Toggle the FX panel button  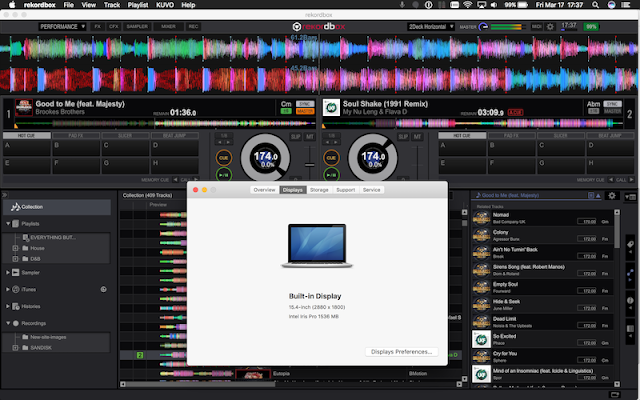(97, 27)
